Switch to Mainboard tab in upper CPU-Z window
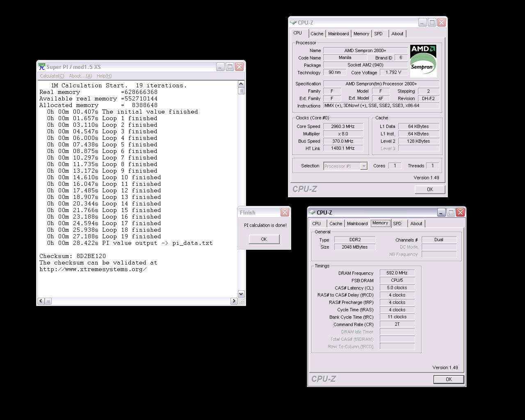525x420 pixels. coord(338,34)
